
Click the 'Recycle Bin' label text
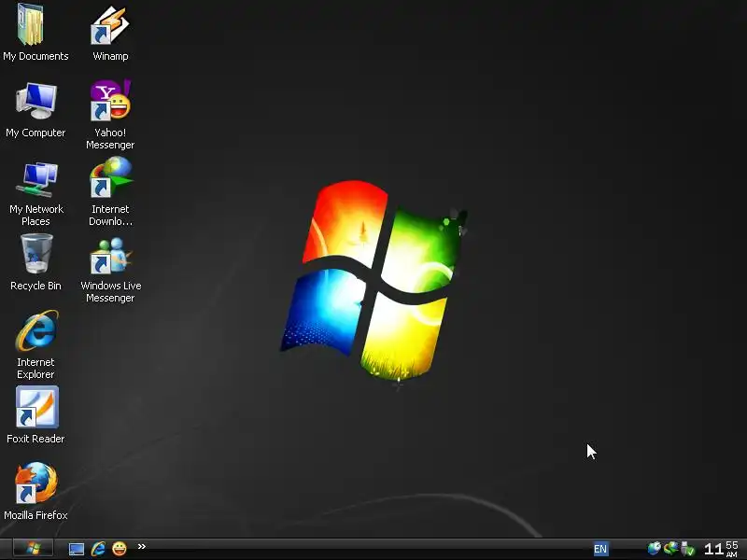click(35, 286)
